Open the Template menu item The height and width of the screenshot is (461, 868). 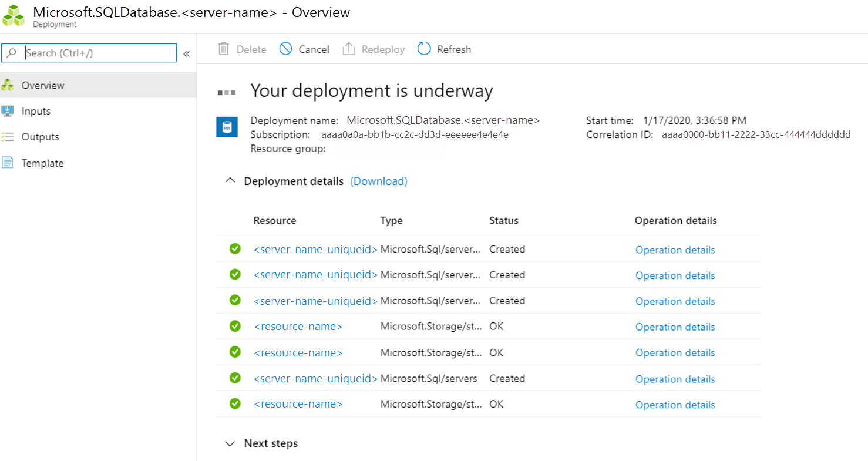[98, 163]
